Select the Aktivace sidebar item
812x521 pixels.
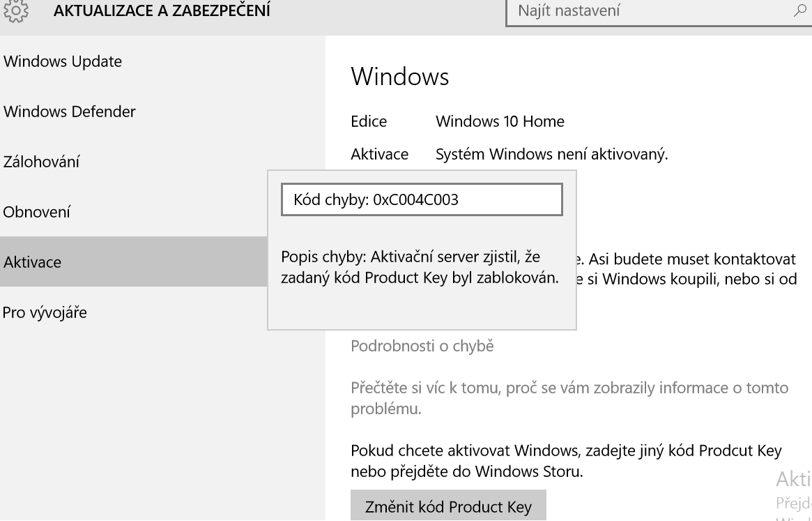pos(33,262)
